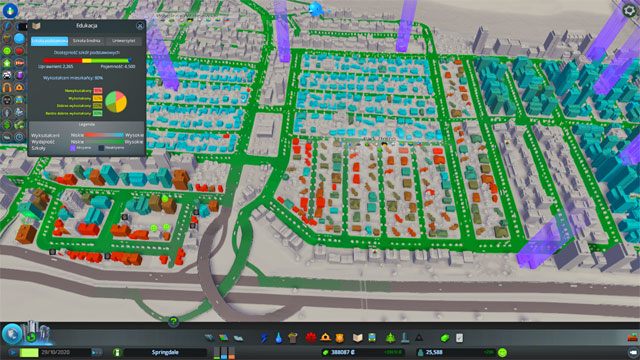Open the fire department build menu
This screenshot has width=640, height=360.
pos(325,338)
